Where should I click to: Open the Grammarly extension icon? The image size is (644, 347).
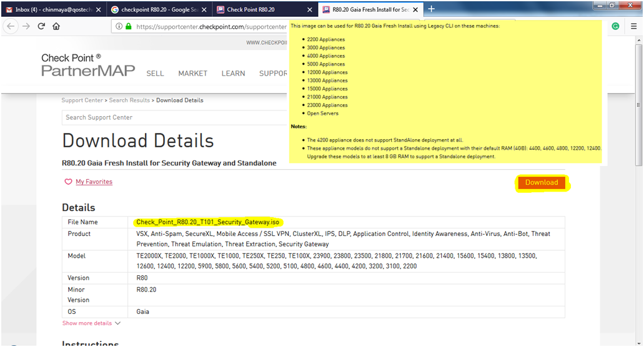pos(615,26)
